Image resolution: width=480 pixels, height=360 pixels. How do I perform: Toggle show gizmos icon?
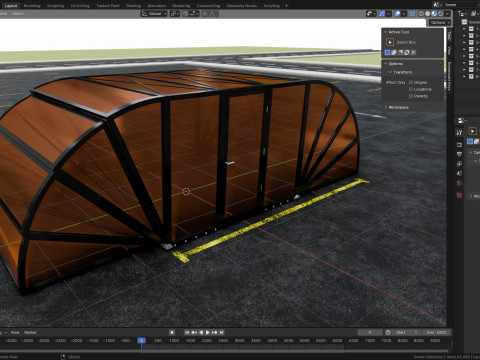tap(382, 14)
